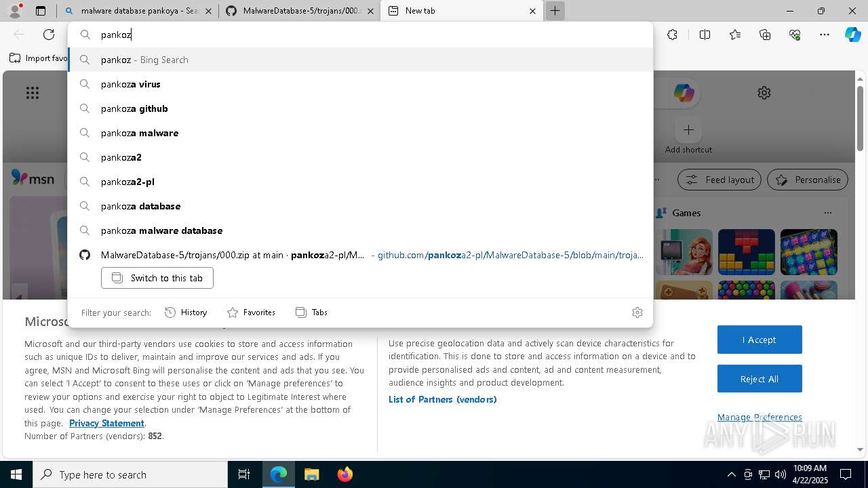Open the Browser essentials heart icon

(795, 35)
